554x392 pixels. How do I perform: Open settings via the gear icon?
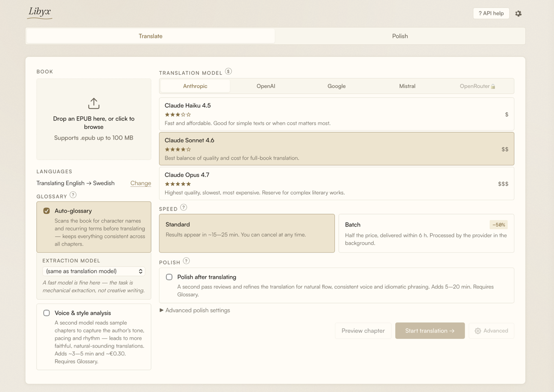[x=518, y=13]
